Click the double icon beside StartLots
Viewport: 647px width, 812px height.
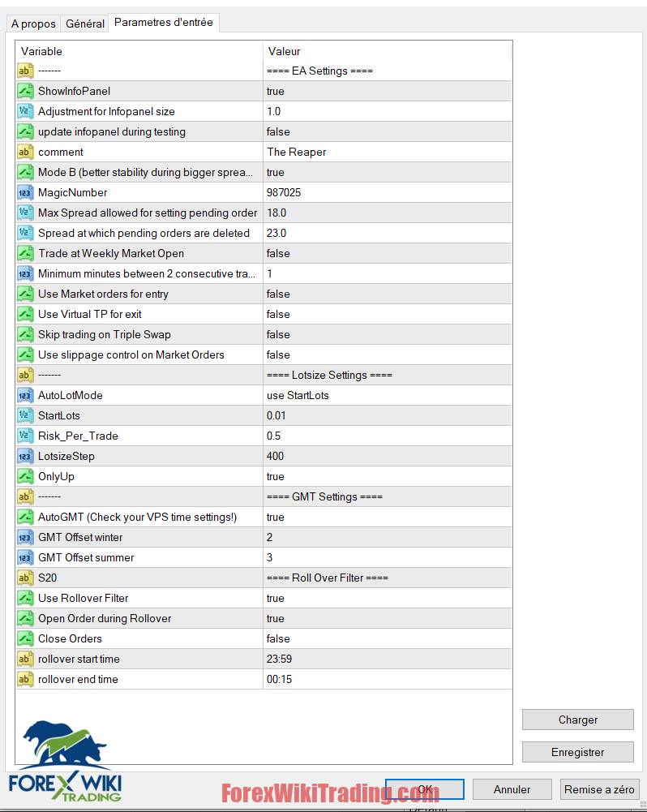click(25, 415)
